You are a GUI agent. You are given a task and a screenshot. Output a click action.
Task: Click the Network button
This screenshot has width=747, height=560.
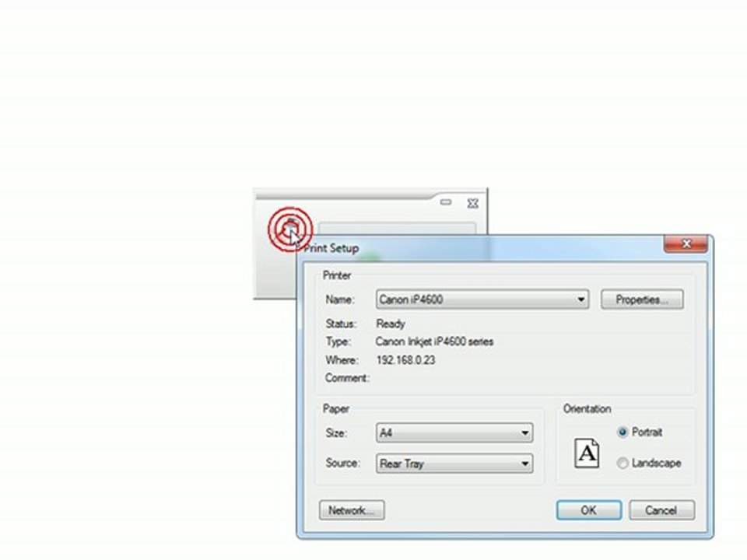(352, 510)
